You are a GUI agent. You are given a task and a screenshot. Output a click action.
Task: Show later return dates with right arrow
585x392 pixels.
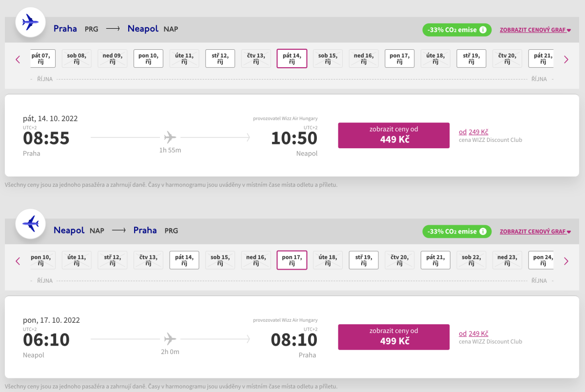click(x=566, y=261)
